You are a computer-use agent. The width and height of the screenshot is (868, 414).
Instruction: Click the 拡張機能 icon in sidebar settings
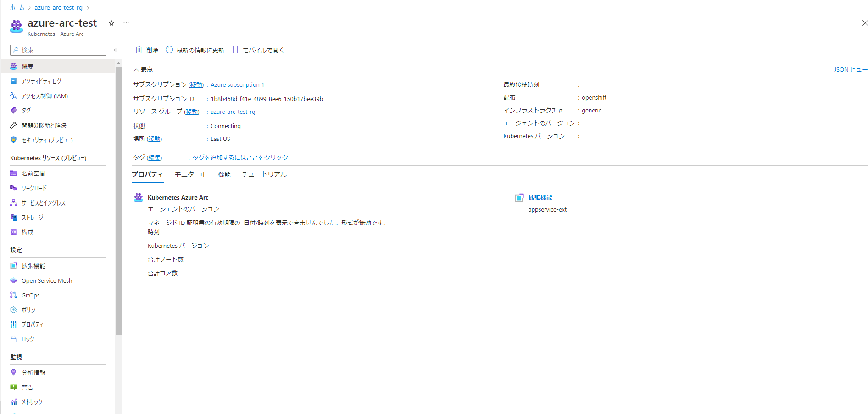14,265
